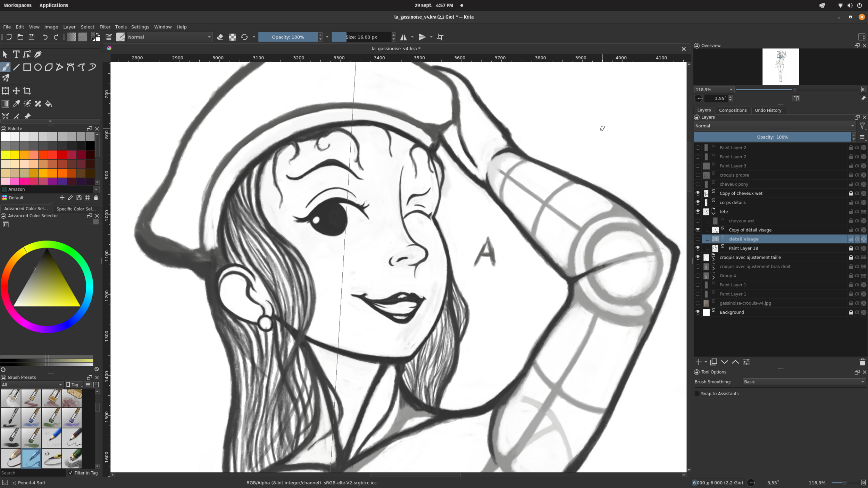Hide the Background layer

(698, 312)
